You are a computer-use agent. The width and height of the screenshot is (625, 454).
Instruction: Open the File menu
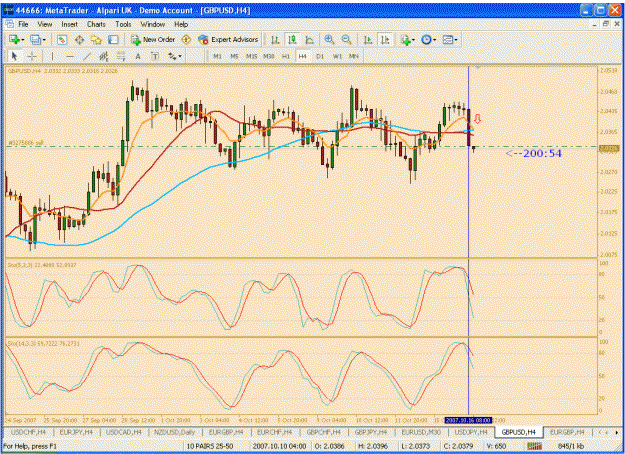point(24,24)
